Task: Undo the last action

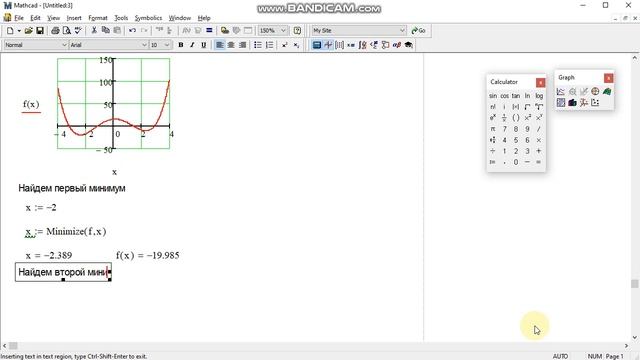Action: click(x=132, y=31)
